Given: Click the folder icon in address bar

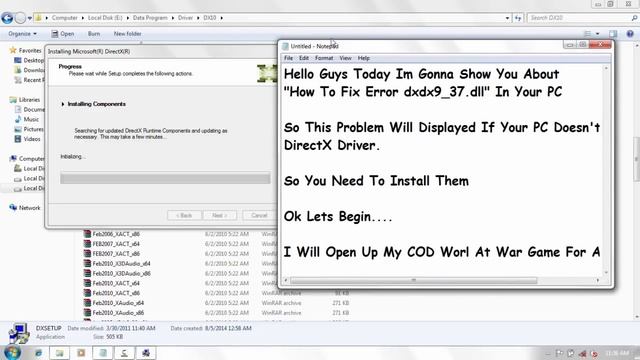Looking at the screenshot, I should tap(38, 18).
